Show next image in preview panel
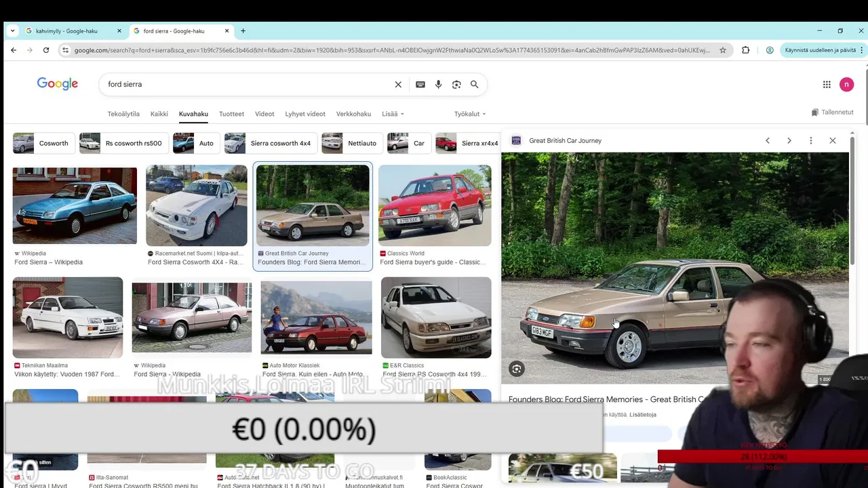The image size is (868, 488). coord(789,140)
